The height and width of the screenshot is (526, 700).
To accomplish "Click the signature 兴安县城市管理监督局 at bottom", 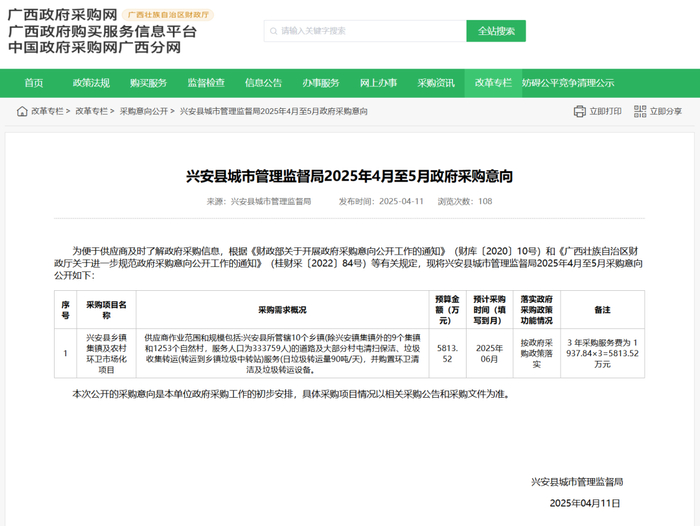I will (577, 482).
